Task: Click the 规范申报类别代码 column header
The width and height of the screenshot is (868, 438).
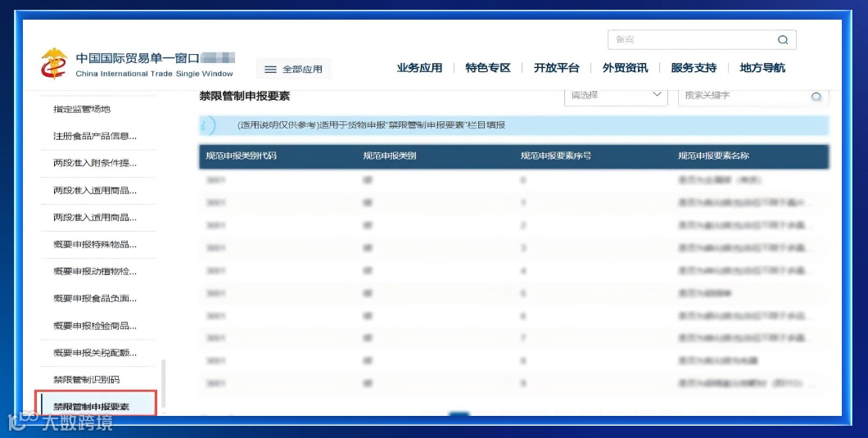Action: tap(241, 156)
